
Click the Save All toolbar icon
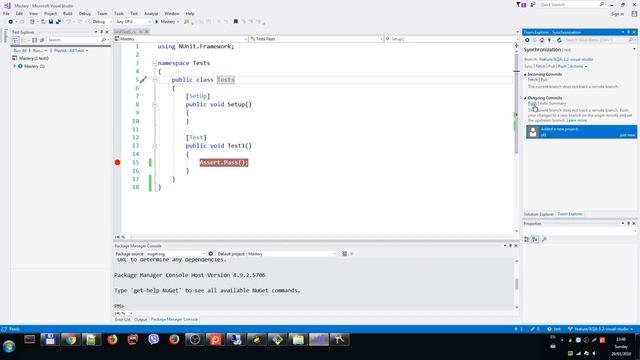click(58, 22)
